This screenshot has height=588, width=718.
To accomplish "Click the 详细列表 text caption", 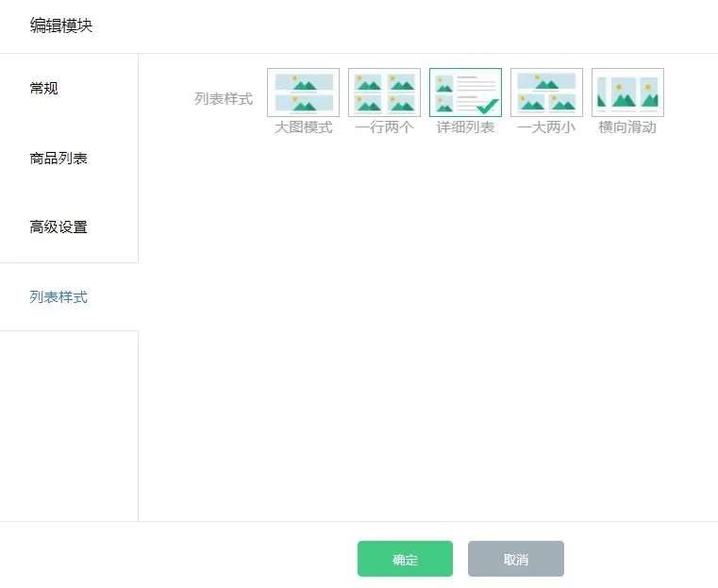I will [465, 127].
